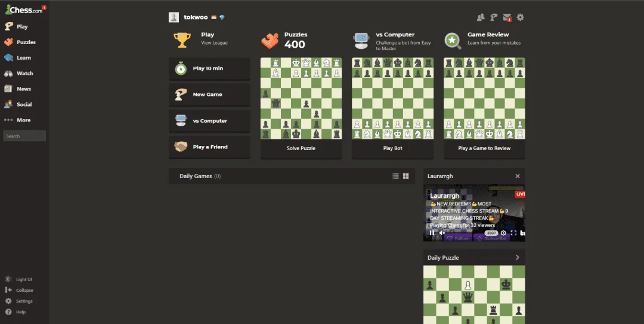Open Watch in the left sidebar
644x324 pixels.
[24, 73]
